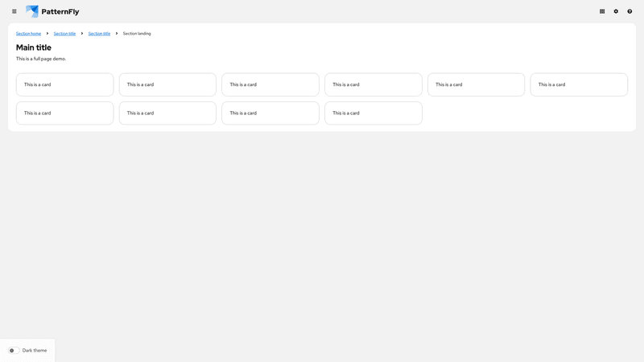Select the second card in the top row
The width and height of the screenshot is (644, 362).
click(167, 84)
